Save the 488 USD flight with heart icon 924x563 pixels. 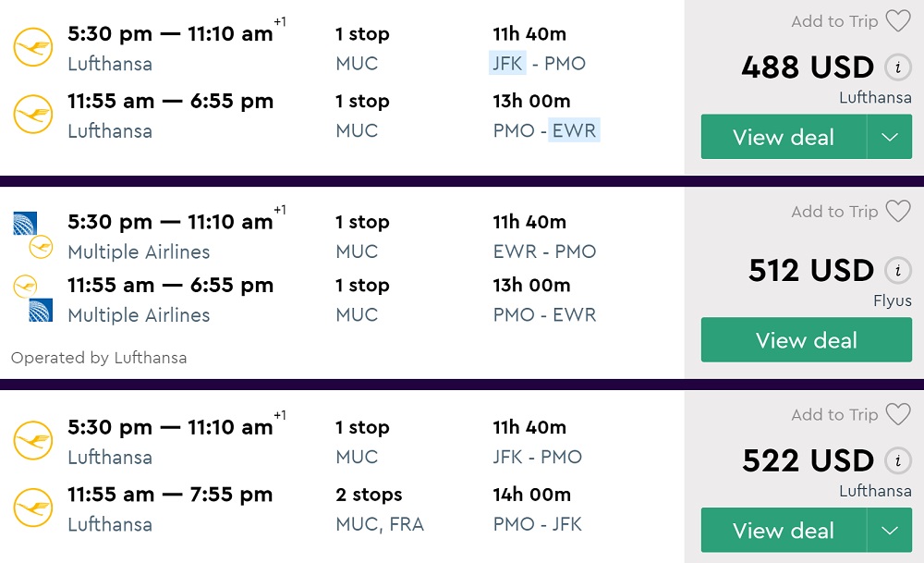[x=898, y=21]
